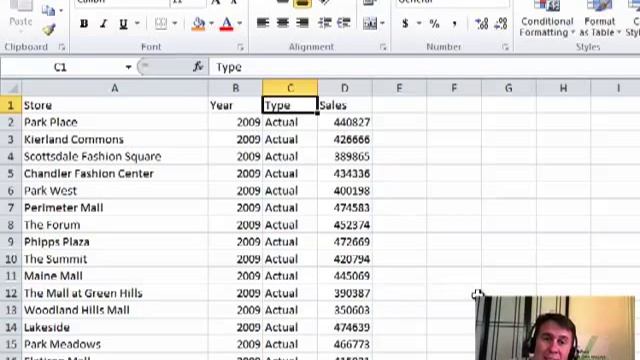This screenshot has width=640, height=360.
Task: Apply accounting dollar format
Action: point(405,24)
